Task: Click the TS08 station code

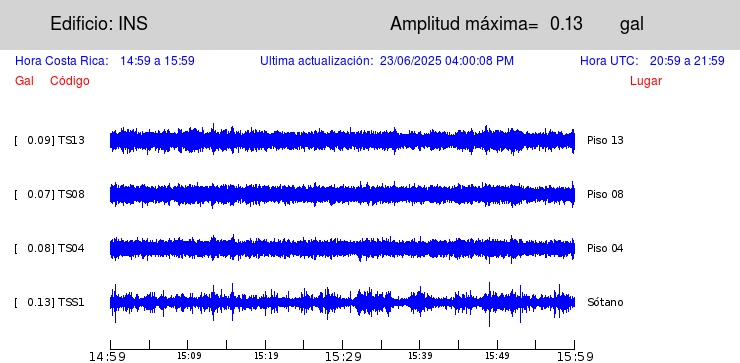Action: [71, 194]
